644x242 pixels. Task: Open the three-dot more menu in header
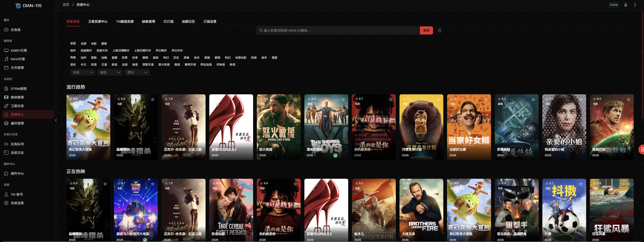(x=635, y=5)
